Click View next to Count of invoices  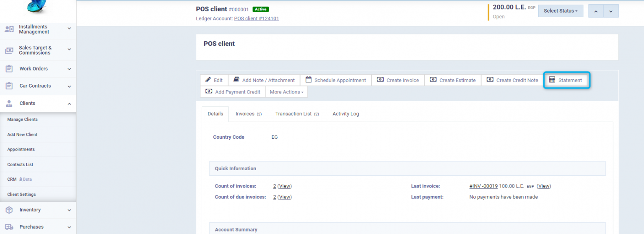click(285, 186)
